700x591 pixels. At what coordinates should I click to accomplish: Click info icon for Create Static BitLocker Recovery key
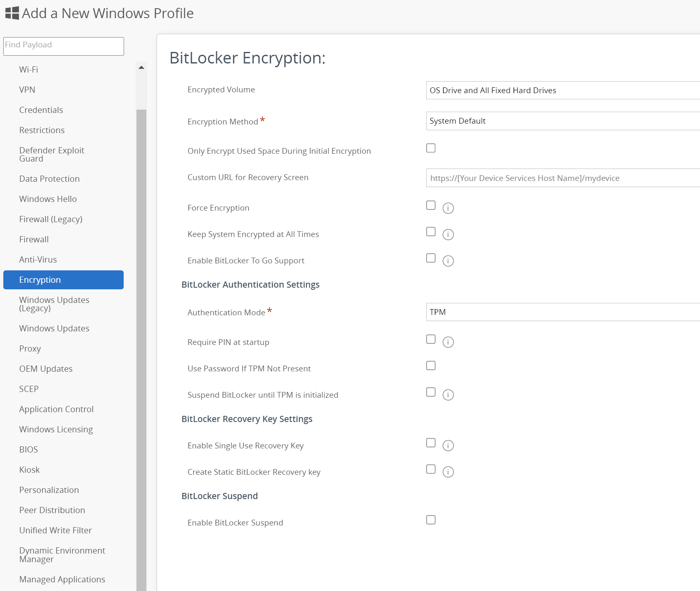tap(448, 472)
